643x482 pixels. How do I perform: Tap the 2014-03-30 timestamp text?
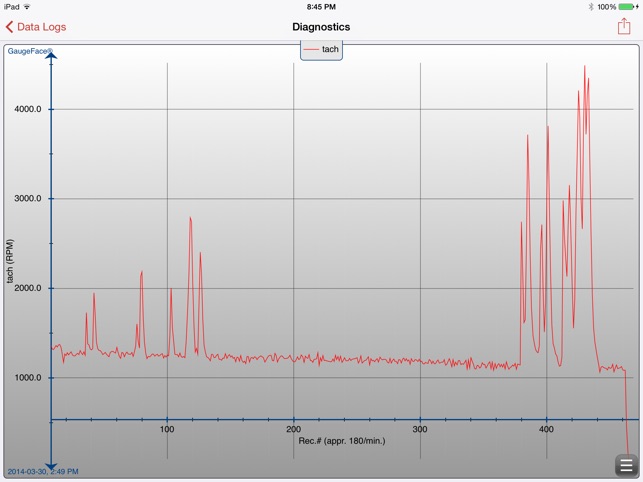(43, 472)
